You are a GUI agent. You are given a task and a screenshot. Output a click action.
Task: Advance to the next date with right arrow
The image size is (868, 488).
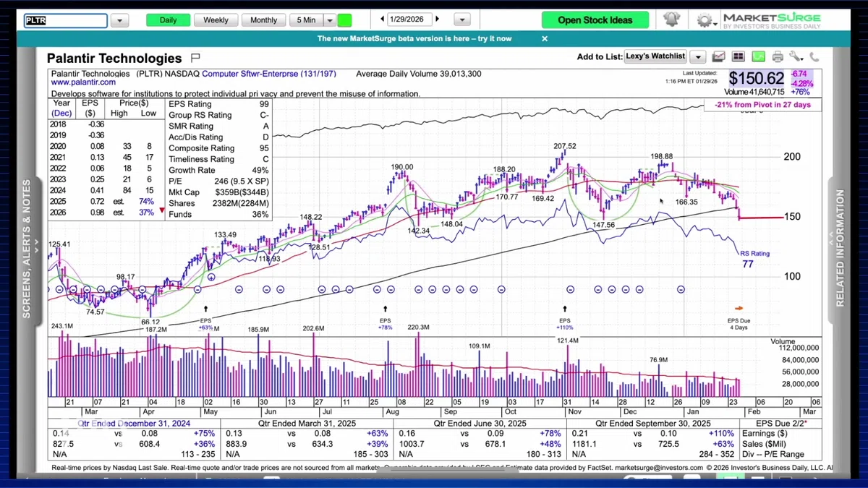point(437,20)
